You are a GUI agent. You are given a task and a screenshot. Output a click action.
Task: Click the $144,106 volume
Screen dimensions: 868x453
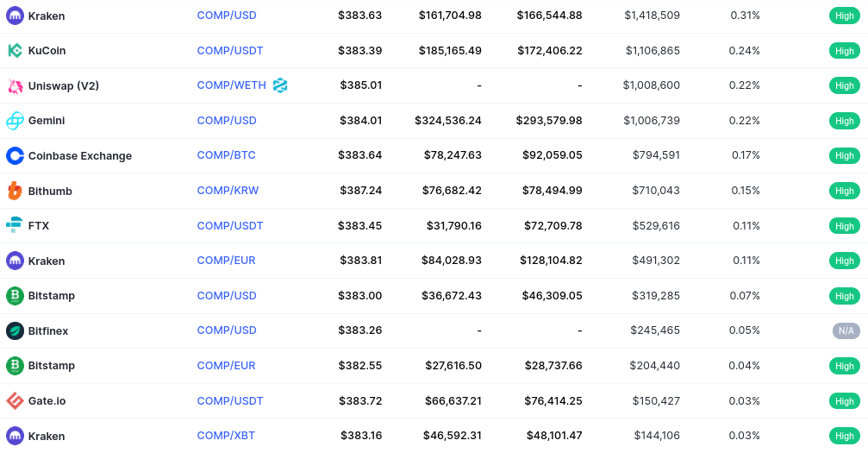657,436
